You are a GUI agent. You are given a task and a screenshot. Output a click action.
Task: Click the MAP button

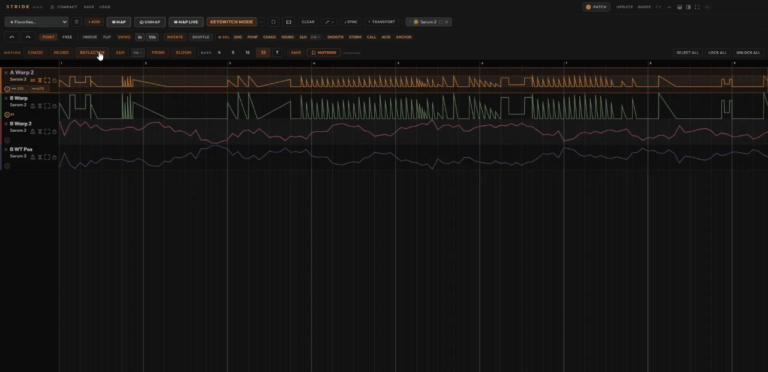click(x=119, y=22)
